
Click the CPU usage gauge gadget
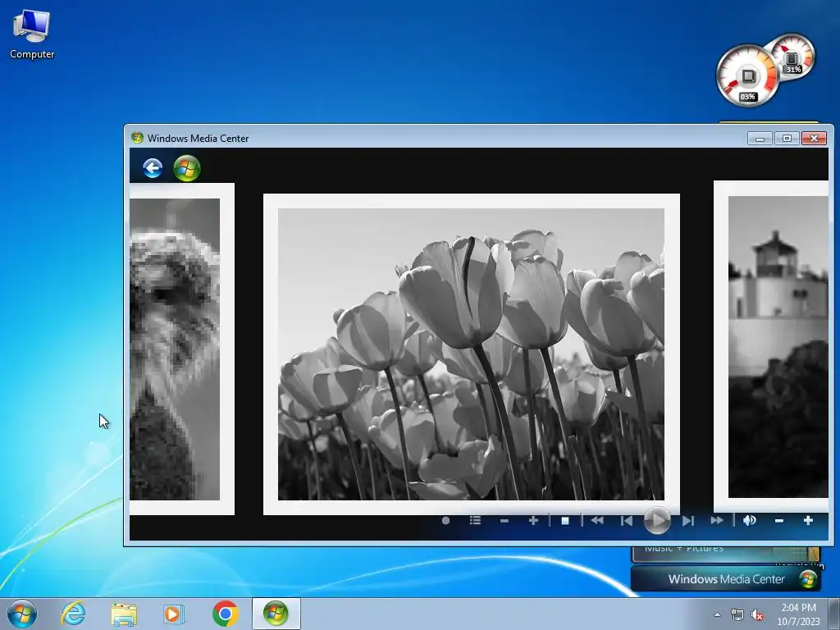pyautogui.click(x=746, y=76)
